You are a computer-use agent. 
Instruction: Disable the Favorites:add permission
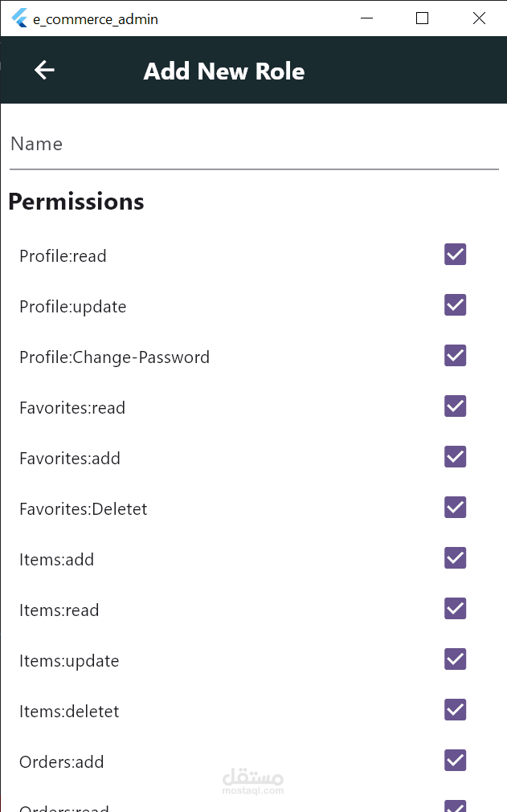[456, 457]
